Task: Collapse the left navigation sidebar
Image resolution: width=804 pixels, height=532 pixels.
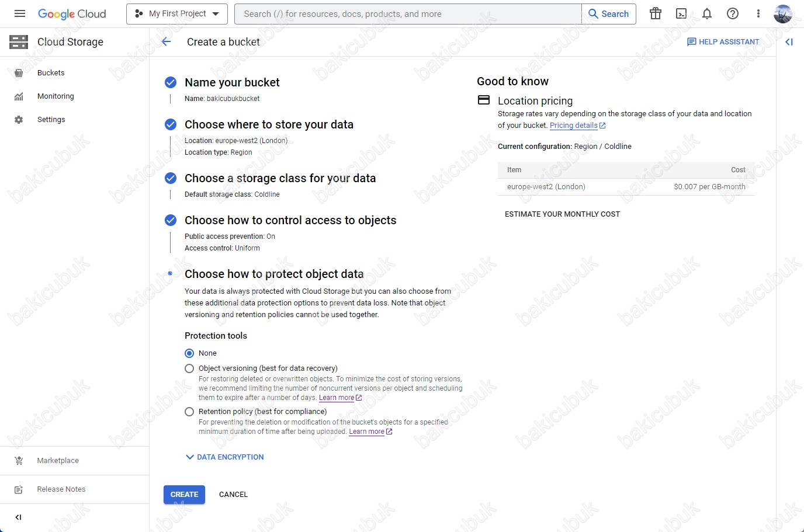Action: pyautogui.click(x=18, y=517)
